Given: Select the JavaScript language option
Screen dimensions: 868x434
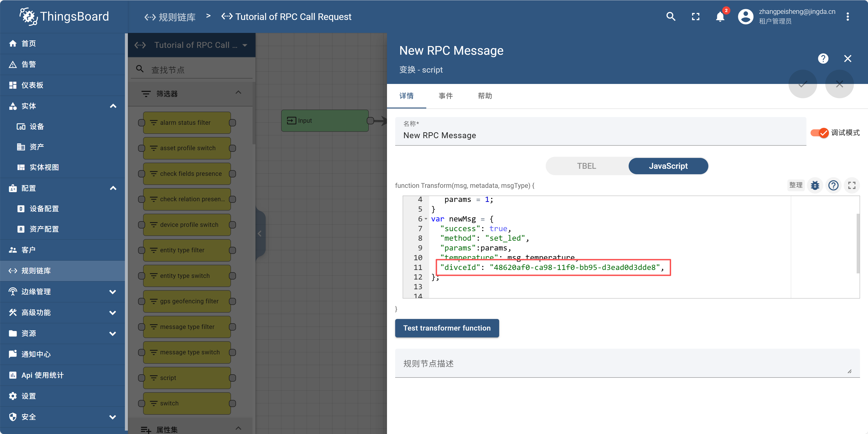Looking at the screenshot, I should point(668,166).
